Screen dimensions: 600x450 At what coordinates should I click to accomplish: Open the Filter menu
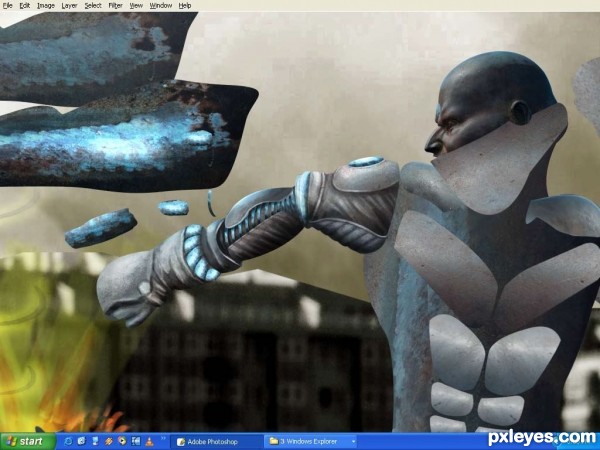click(116, 5)
